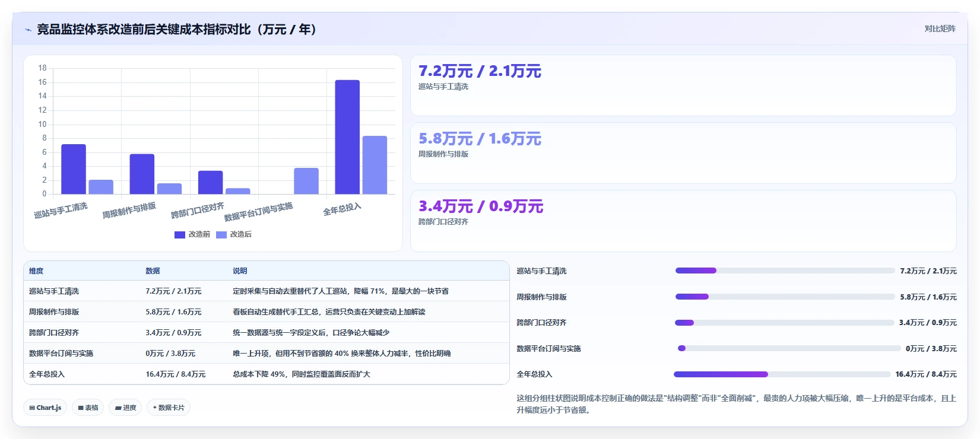Click the 数据平台订阅与实施 x-axis label in the chart
The width and height of the screenshot is (980, 439).
[x=258, y=212]
